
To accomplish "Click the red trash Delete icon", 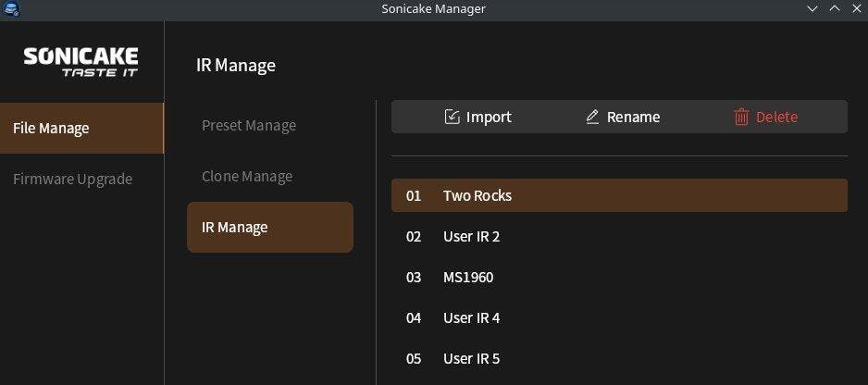I will (x=741, y=117).
